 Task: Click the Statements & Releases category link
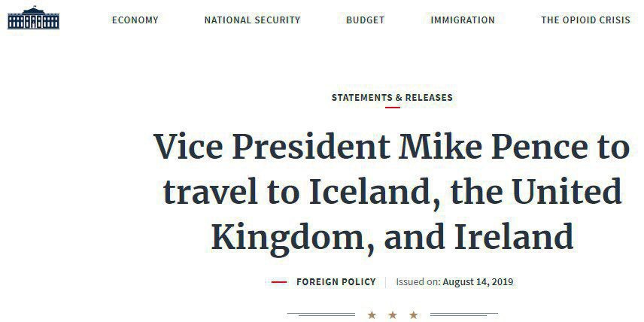pos(392,98)
